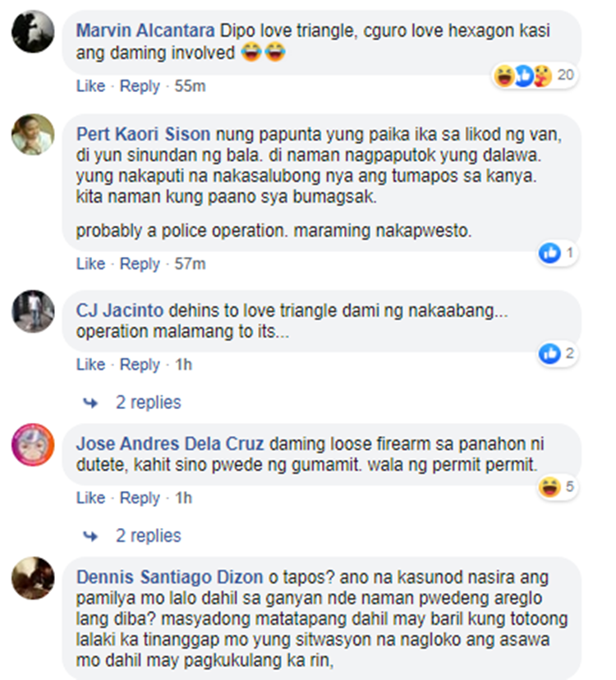Viewport: 616px width, 680px height.
Task: View reactions on Marvin Alcantara's comment
Action: click(x=536, y=76)
